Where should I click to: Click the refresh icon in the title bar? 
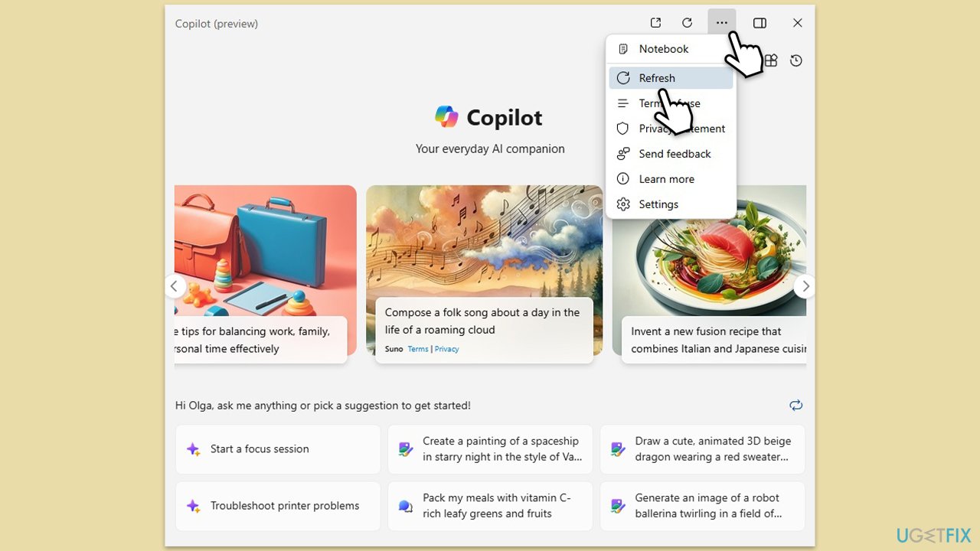point(688,23)
